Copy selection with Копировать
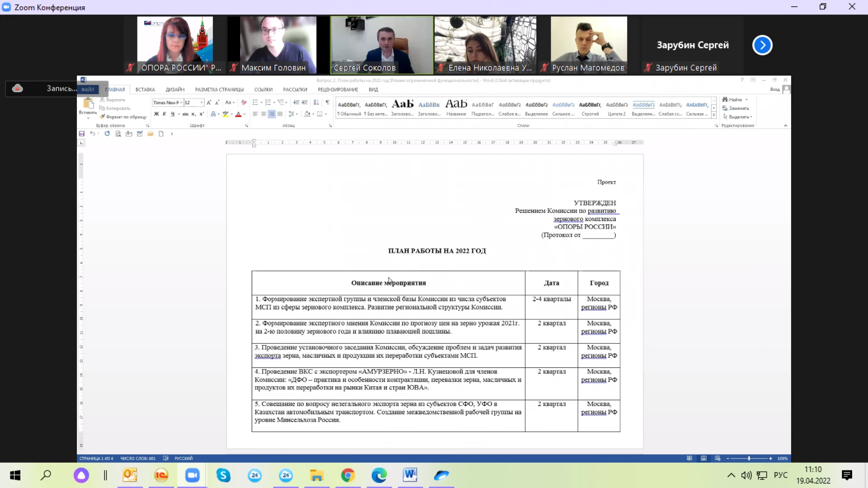The image size is (868, 488). tap(115, 108)
